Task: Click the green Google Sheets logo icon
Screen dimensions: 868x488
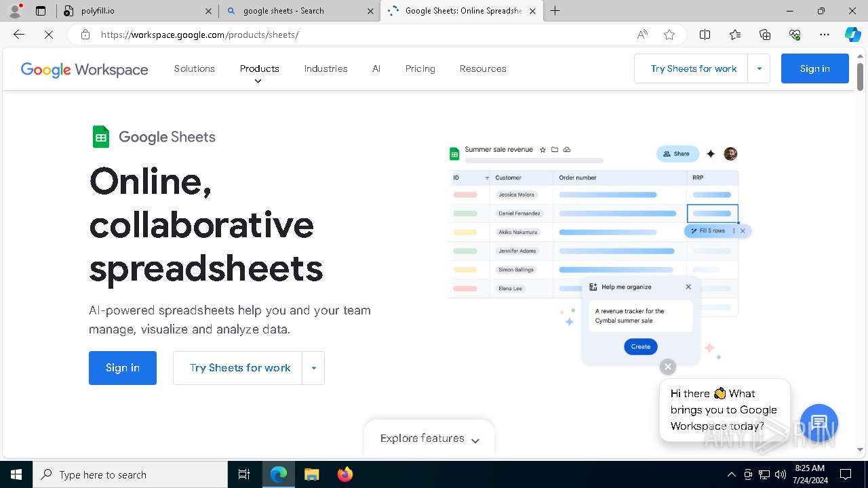Action: [101, 137]
